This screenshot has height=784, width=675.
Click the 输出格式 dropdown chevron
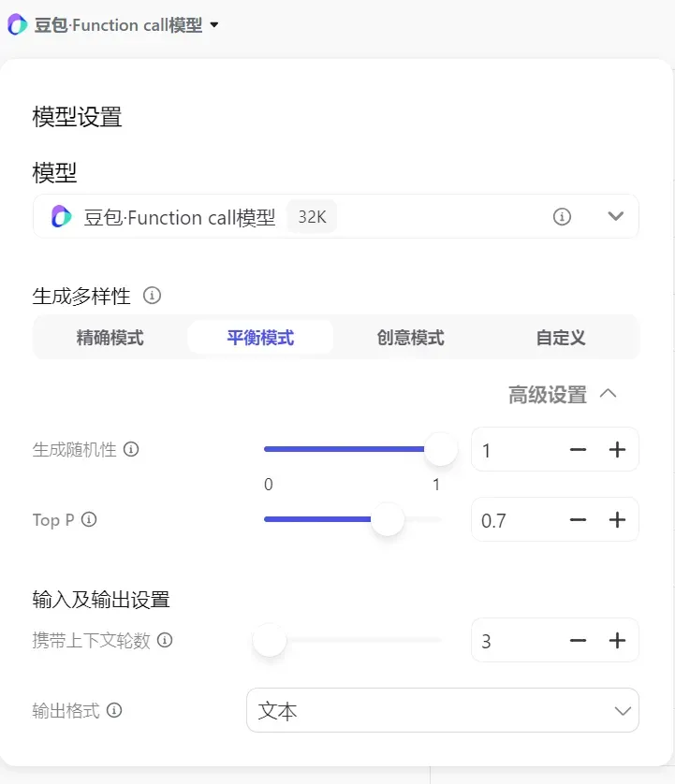coord(623,710)
